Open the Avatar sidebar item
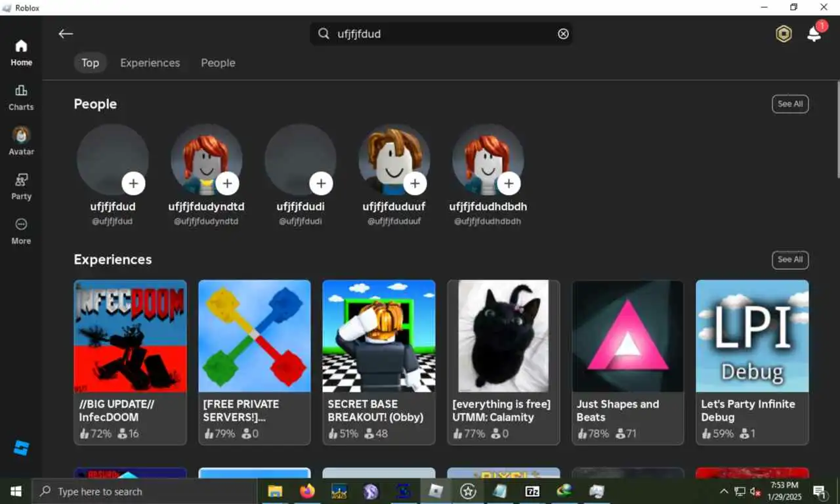Viewport: 840px width, 504px height. tap(21, 142)
